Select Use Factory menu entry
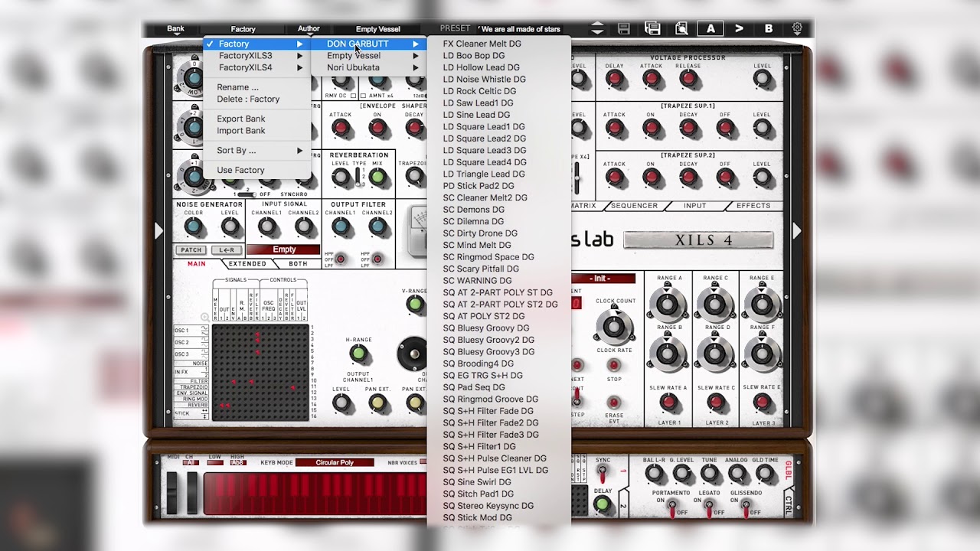The width and height of the screenshot is (980, 551). point(256,170)
